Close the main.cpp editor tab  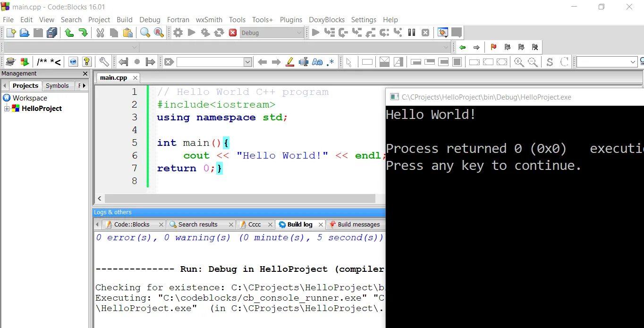pyautogui.click(x=135, y=78)
